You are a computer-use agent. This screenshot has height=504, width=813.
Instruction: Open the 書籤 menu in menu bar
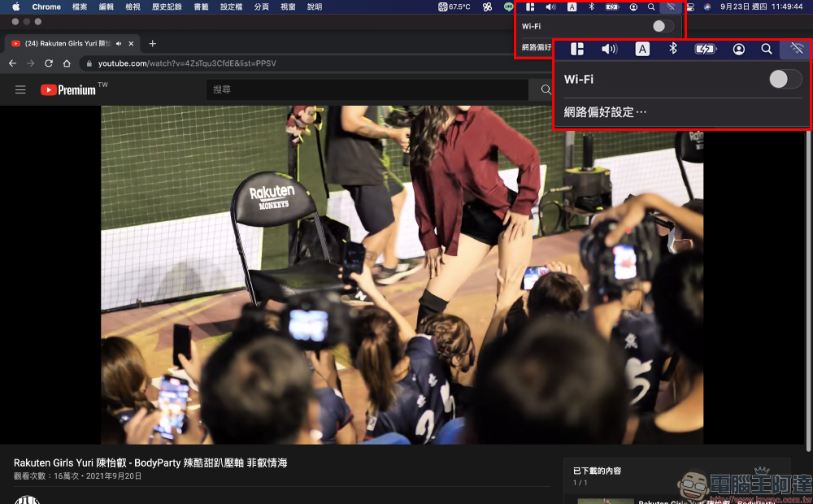click(x=201, y=7)
